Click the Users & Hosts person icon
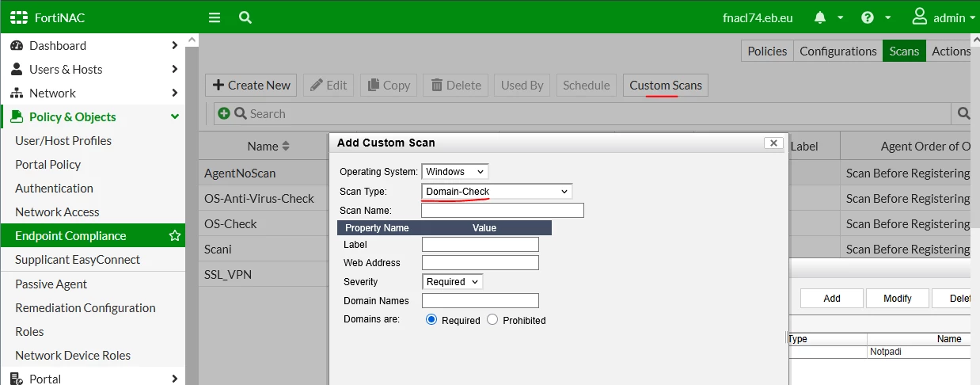 click(x=17, y=70)
